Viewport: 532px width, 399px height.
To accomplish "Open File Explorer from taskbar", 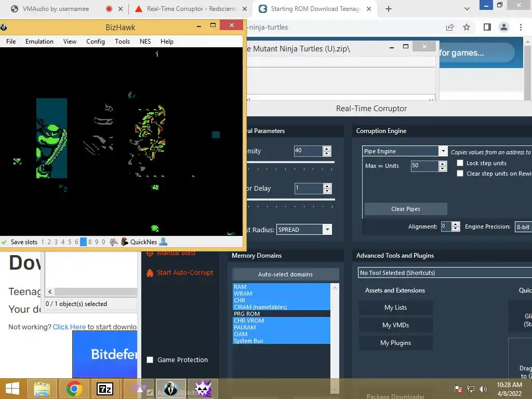I will coord(42,389).
